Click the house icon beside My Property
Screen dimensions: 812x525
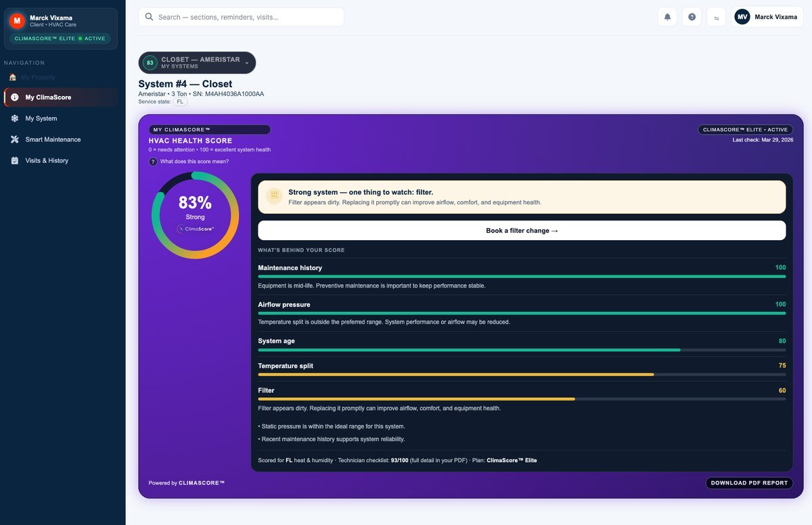[x=13, y=77]
